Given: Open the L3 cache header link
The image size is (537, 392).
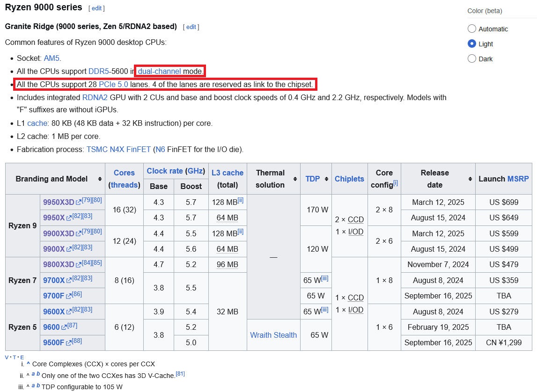Looking at the screenshot, I should tap(228, 173).
